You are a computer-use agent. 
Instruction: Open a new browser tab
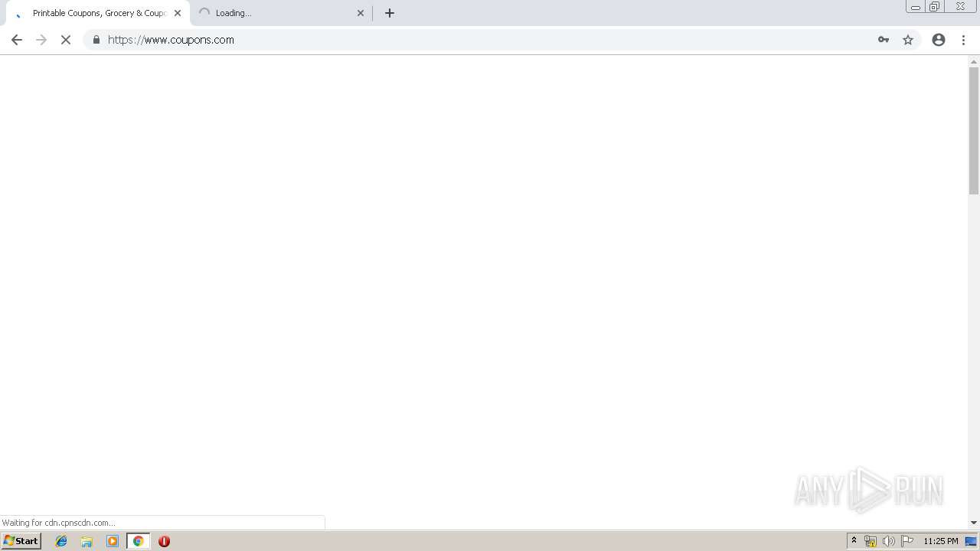389,13
